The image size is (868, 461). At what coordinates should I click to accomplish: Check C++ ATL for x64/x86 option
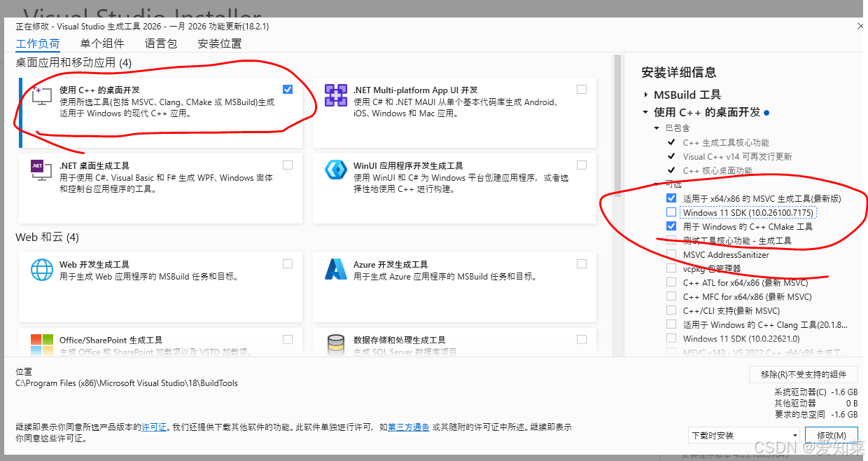[671, 282]
